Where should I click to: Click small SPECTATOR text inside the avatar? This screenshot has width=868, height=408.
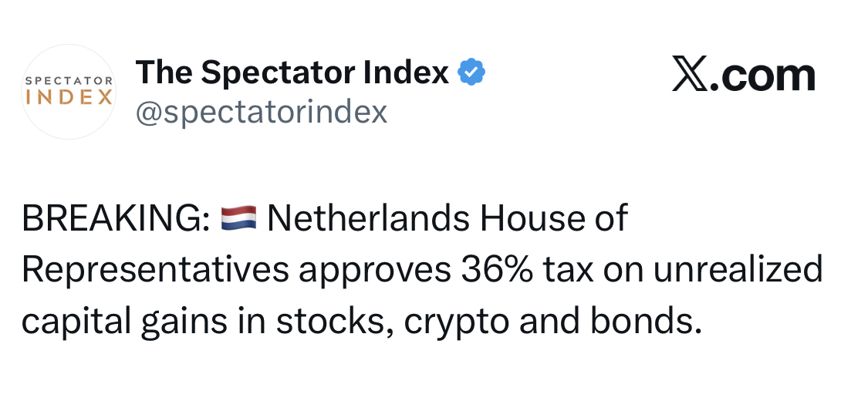pyautogui.click(x=69, y=80)
